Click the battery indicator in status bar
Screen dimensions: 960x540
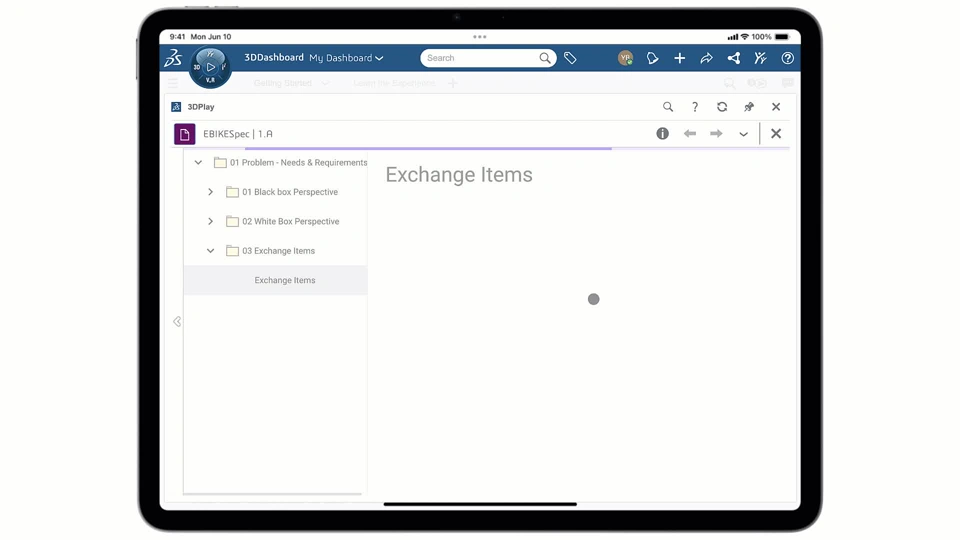coord(782,37)
